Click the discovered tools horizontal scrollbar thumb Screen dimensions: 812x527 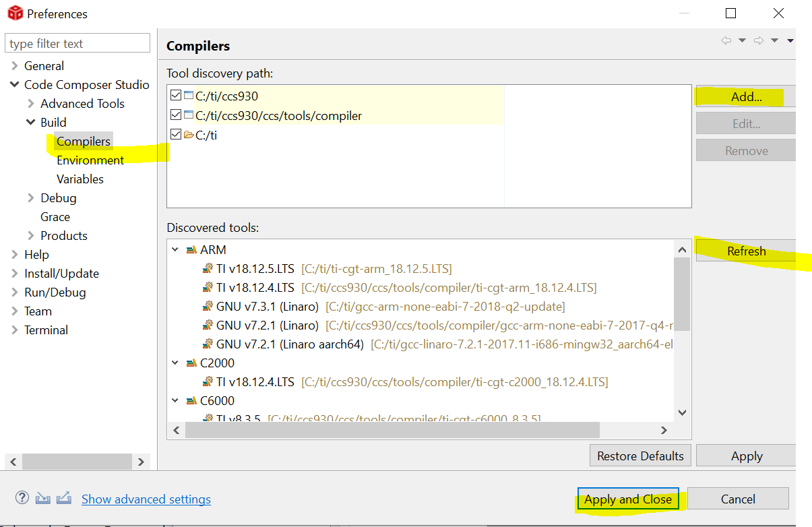(x=392, y=430)
